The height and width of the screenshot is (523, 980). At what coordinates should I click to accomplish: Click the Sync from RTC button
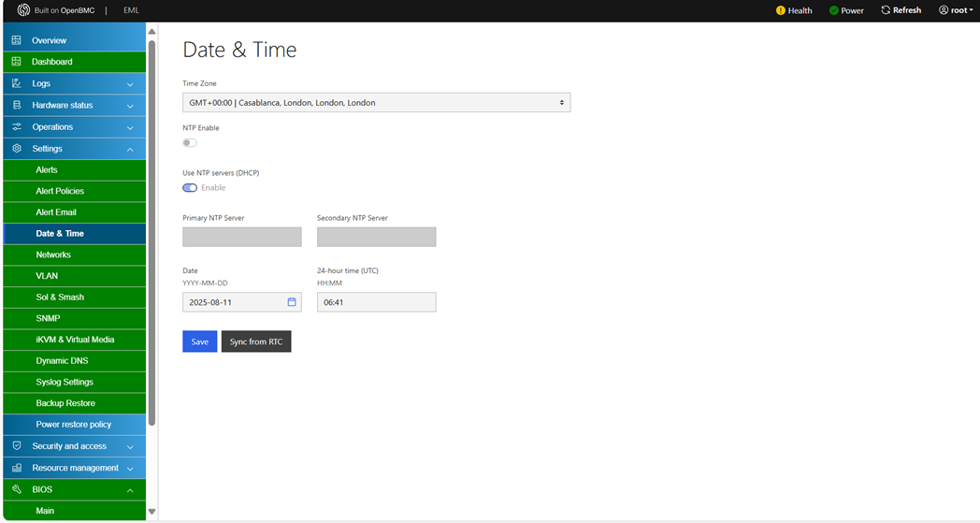point(256,341)
